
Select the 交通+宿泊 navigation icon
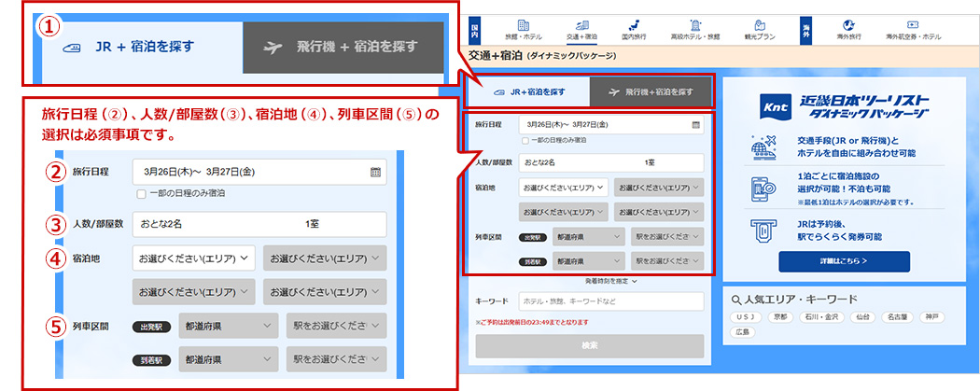(581, 25)
